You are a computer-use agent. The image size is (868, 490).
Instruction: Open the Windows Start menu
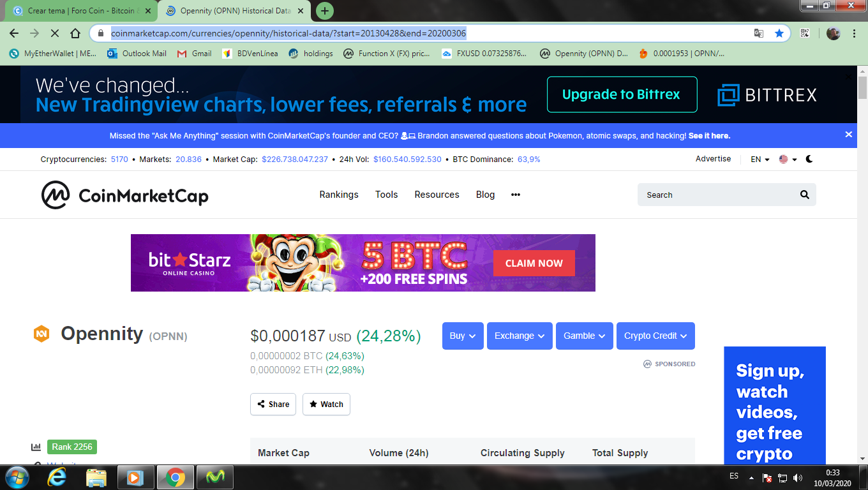tap(17, 477)
